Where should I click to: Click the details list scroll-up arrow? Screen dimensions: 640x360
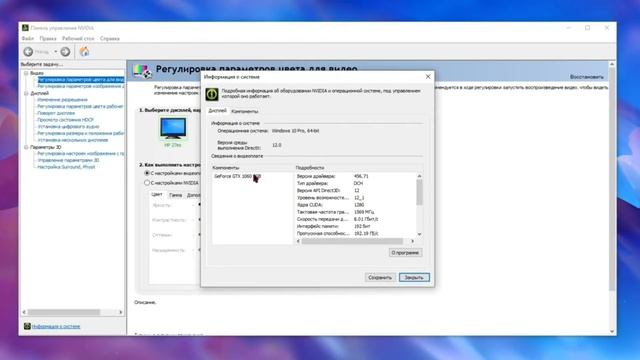[419, 176]
